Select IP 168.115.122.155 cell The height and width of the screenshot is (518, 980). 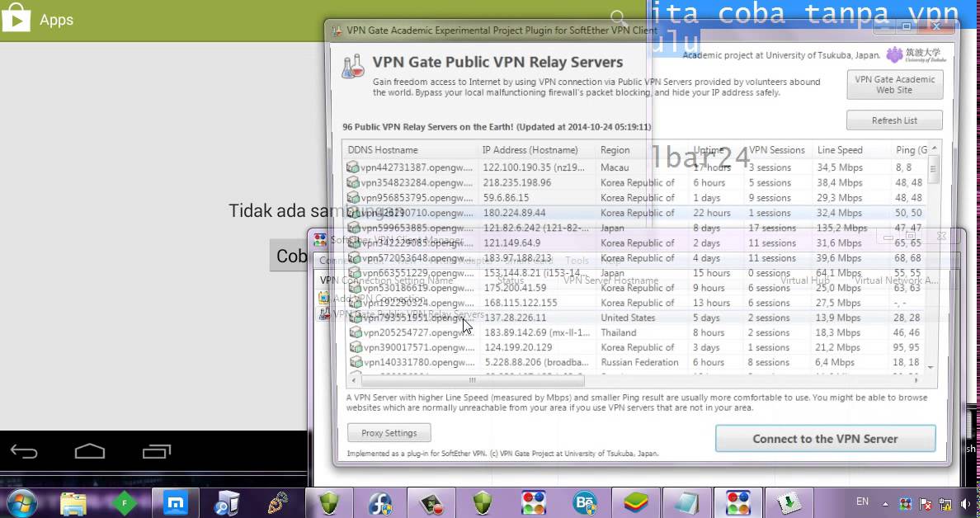click(521, 303)
